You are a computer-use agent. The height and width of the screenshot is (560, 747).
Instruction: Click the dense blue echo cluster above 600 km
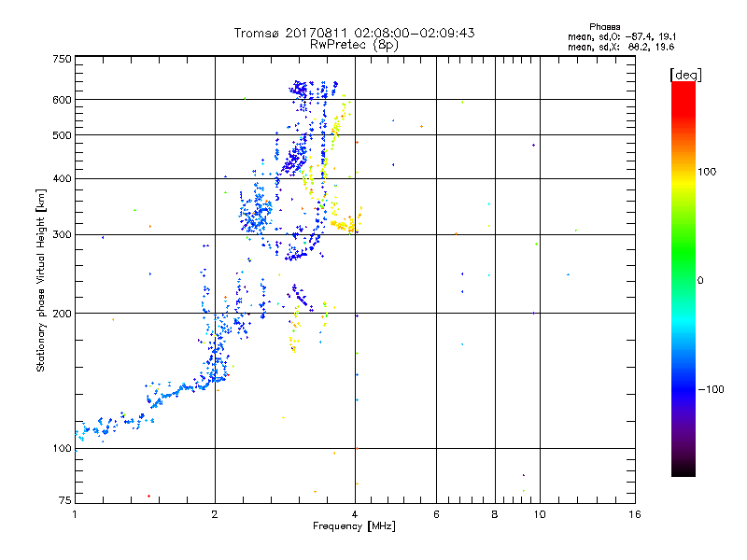(x=300, y=89)
